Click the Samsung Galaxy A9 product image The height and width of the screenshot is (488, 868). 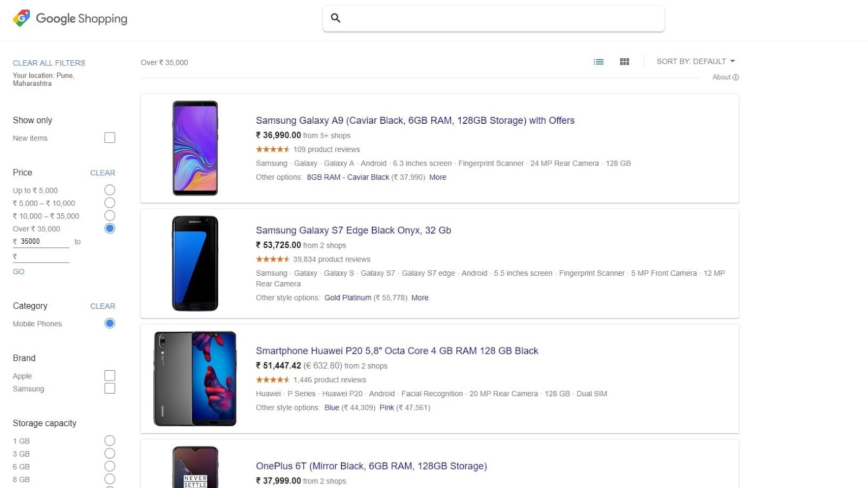coord(195,148)
